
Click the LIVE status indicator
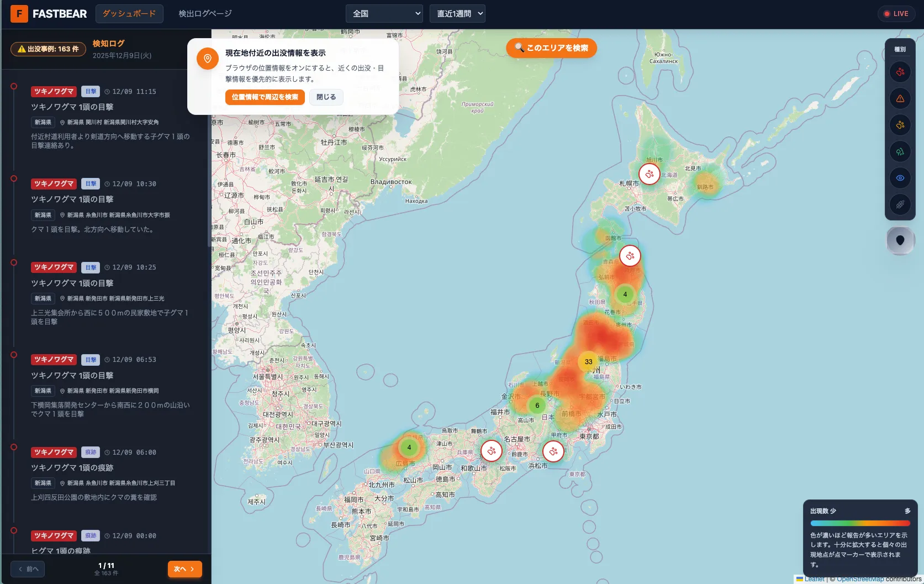tap(896, 14)
